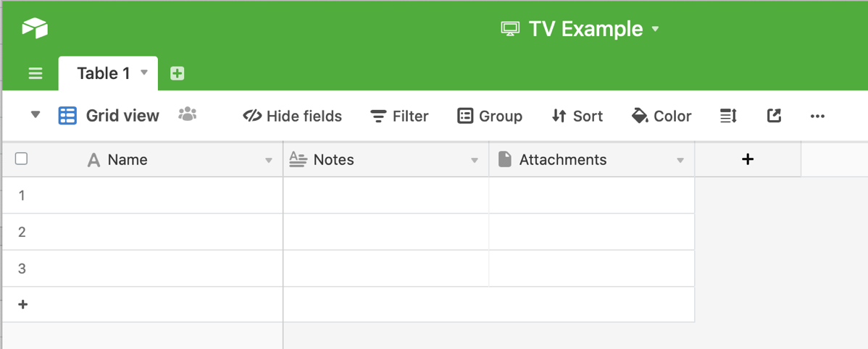Add a new field with plus column
The width and height of the screenshot is (868, 349).
tap(748, 159)
